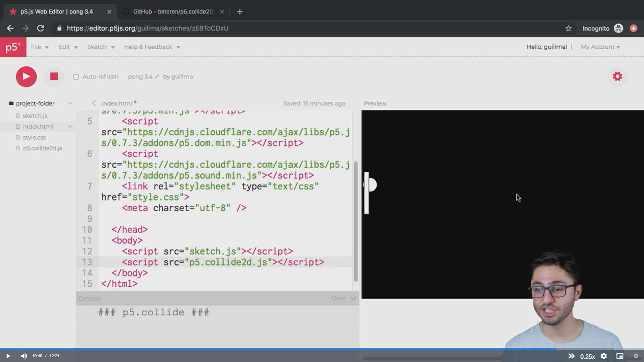This screenshot has height=362, width=644.
Task: Open the Sketch menu
Action: click(101, 47)
